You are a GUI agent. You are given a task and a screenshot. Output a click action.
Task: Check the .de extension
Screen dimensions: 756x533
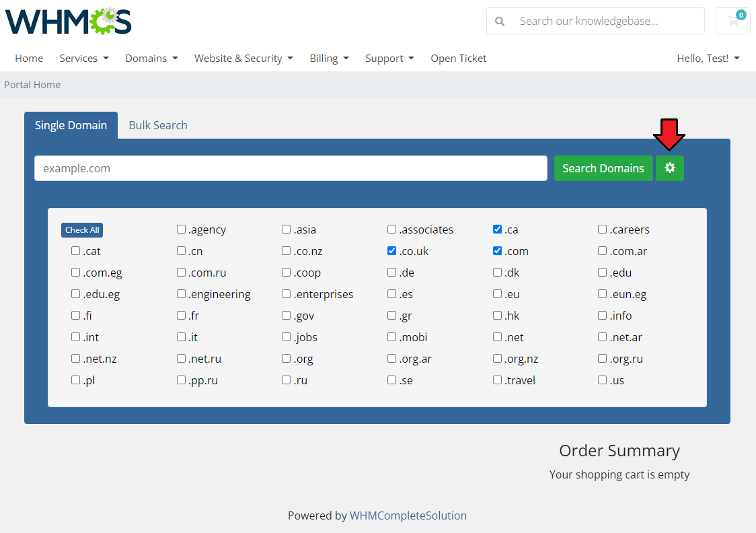click(x=391, y=273)
